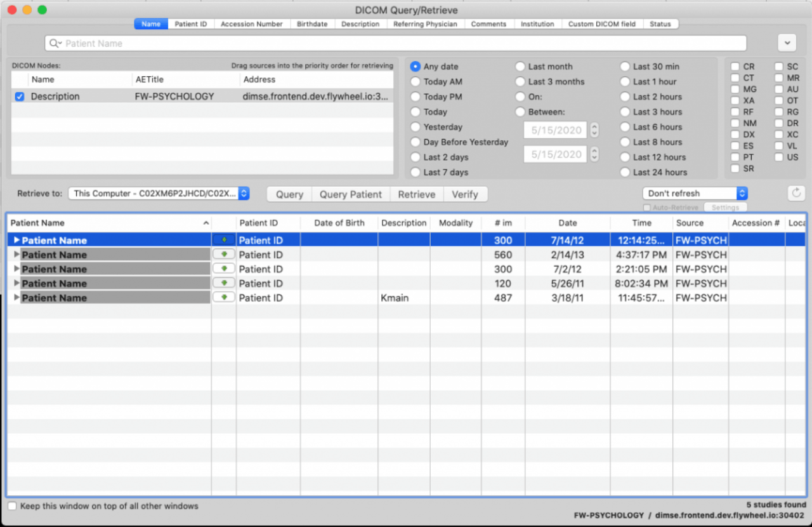The width and height of the screenshot is (812, 527).
Task: Switch to the Birthdate search tab
Action: (312, 23)
